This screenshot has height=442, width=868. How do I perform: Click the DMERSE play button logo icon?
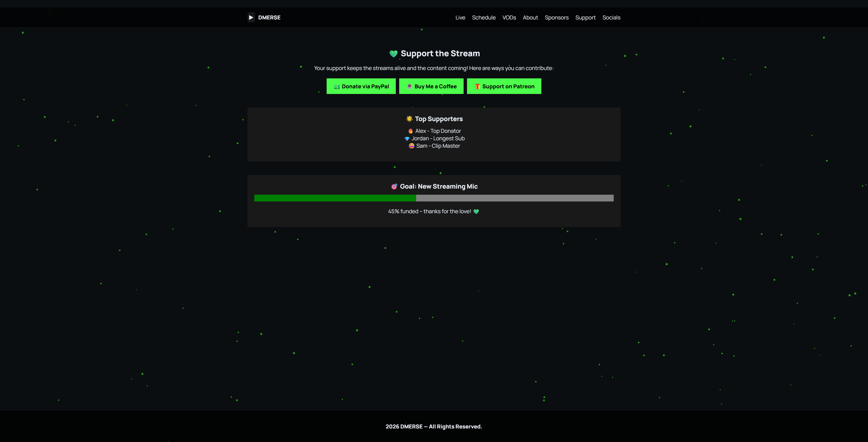click(x=251, y=17)
